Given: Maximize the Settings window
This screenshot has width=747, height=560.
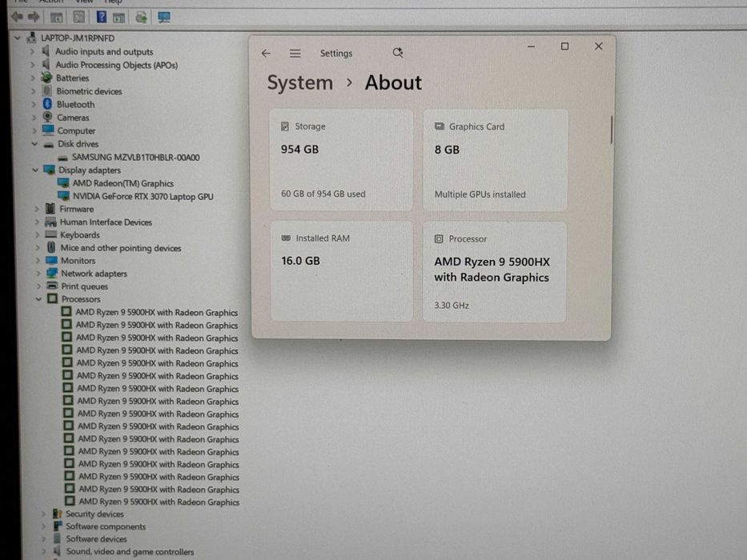Looking at the screenshot, I should tap(564, 46).
